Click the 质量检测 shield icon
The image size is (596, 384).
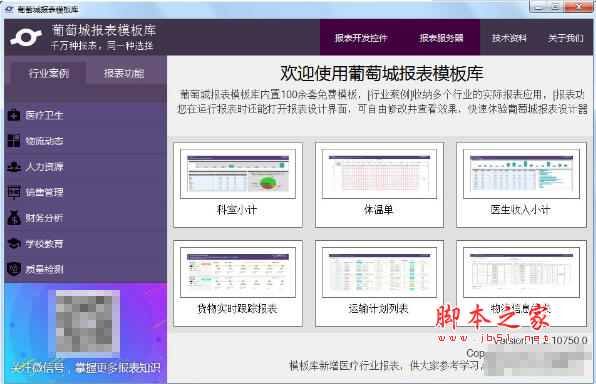14,269
